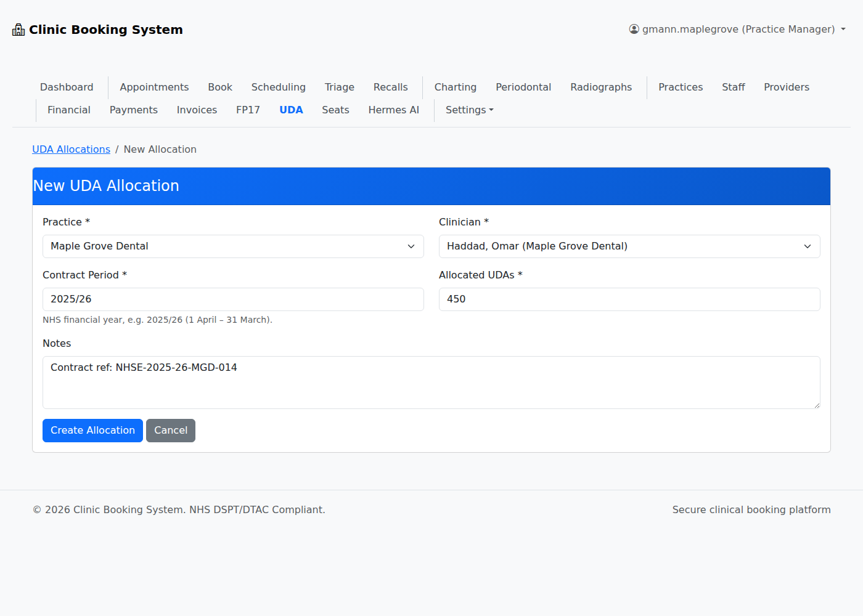Focus the Contract Period input field

click(x=233, y=299)
